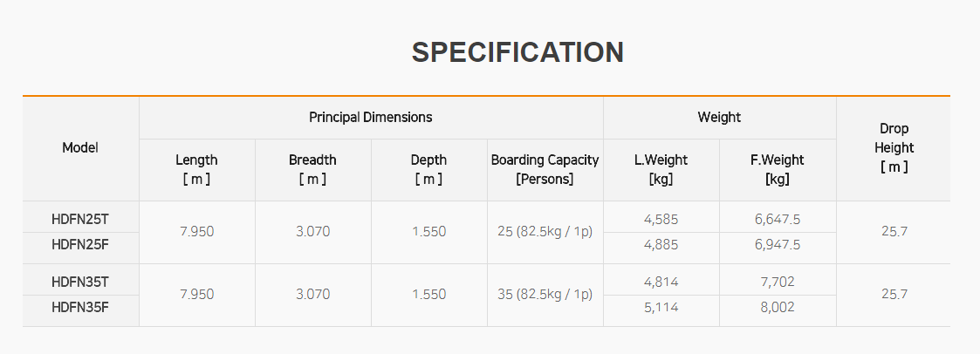Image resolution: width=980 pixels, height=354 pixels.
Task: Click the Depth [m] column header
Action: pos(428,169)
